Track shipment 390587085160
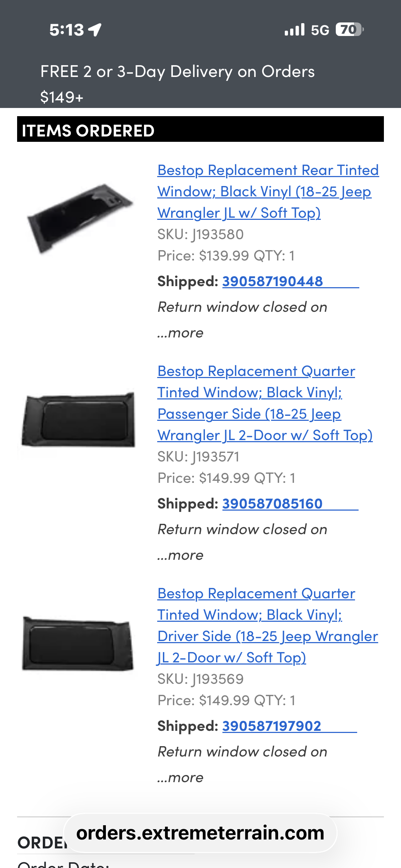The height and width of the screenshot is (868, 401). (x=273, y=503)
